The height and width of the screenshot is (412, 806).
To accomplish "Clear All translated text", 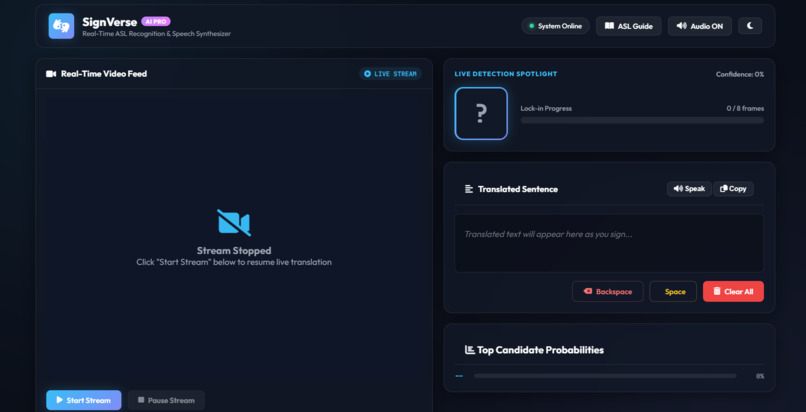I will coord(734,291).
